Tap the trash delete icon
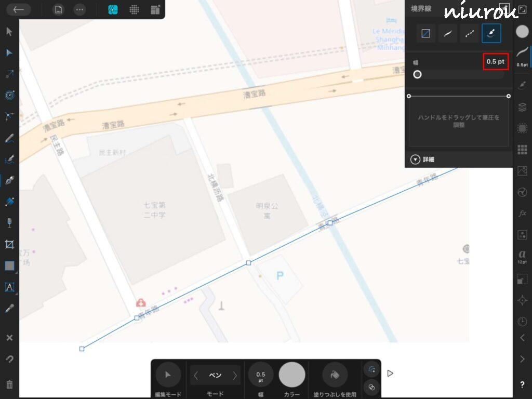Screen dimensions: 532x399 click(9, 385)
